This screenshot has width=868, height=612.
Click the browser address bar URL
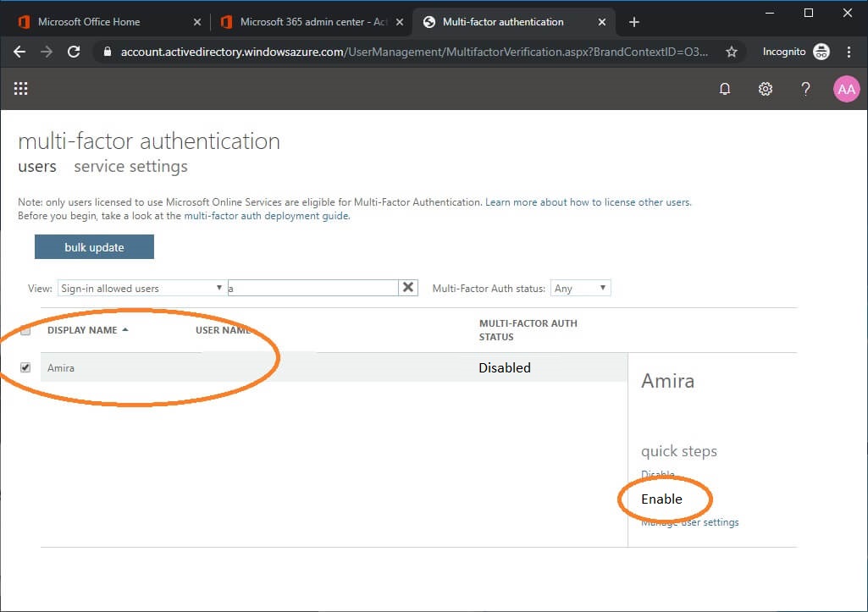[414, 52]
